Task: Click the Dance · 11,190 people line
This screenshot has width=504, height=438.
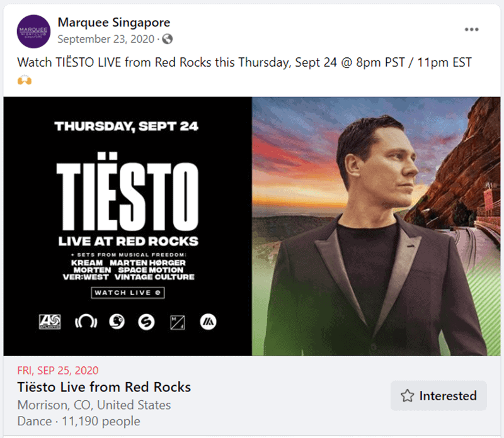Action: point(79,421)
